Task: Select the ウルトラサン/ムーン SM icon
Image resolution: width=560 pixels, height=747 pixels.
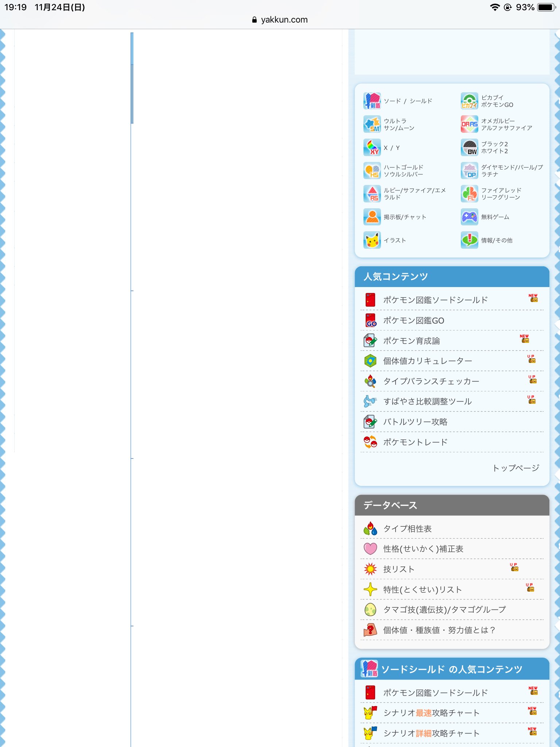Action: point(372,124)
